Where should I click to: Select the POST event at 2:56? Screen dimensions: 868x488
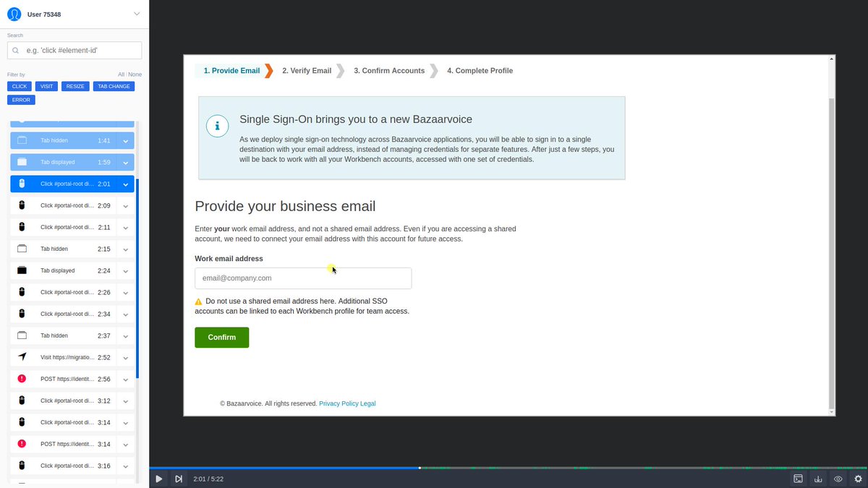(x=67, y=379)
